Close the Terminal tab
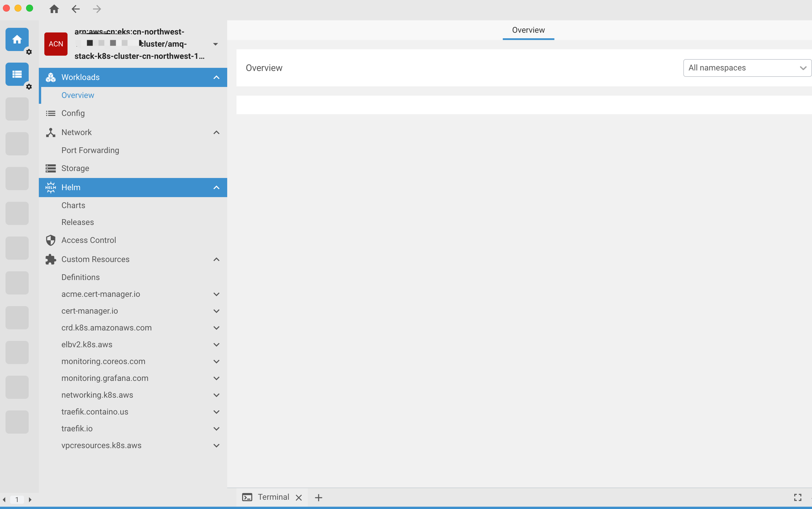The height and width of the screenshot is (509, 812). (298, 497)
